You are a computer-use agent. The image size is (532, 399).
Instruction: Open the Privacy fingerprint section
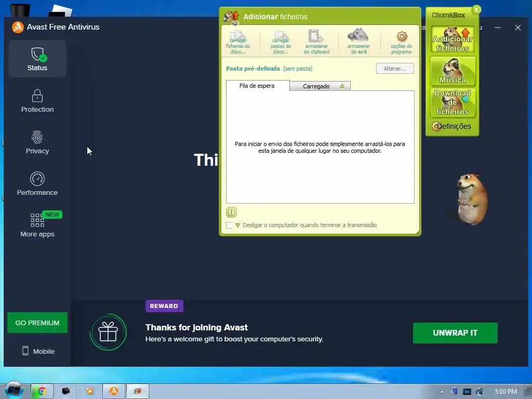click(x=37, y=142)
